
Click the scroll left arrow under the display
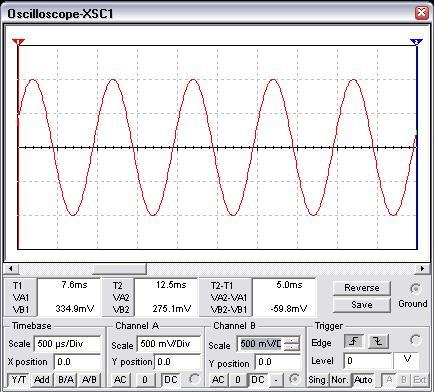[11, 268]
